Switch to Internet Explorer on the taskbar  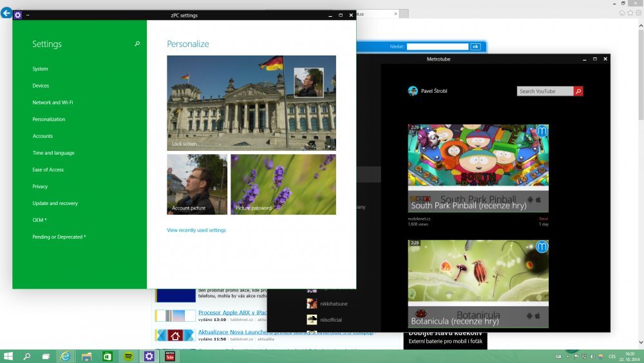coord(65,357)
